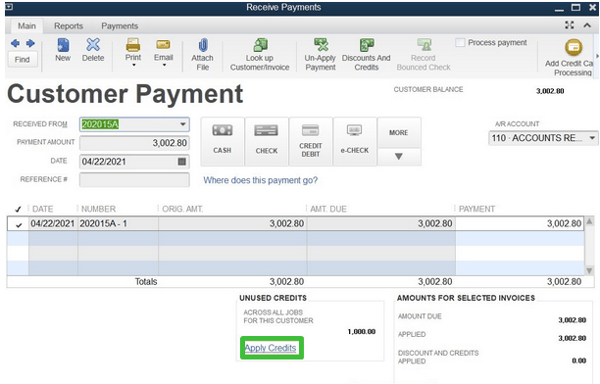
Task: Switch to the Reports tab
Action: 68,26
